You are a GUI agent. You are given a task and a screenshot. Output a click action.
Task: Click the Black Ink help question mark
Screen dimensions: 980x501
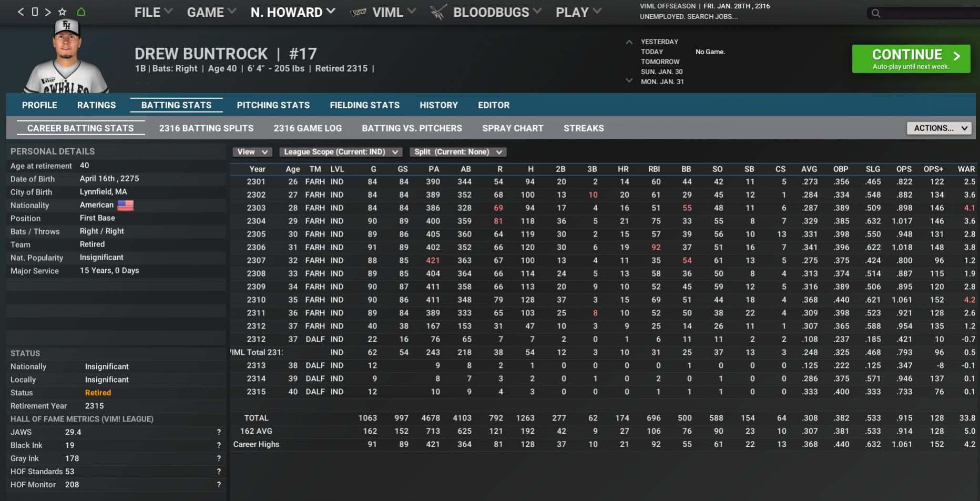click(219, 445)
